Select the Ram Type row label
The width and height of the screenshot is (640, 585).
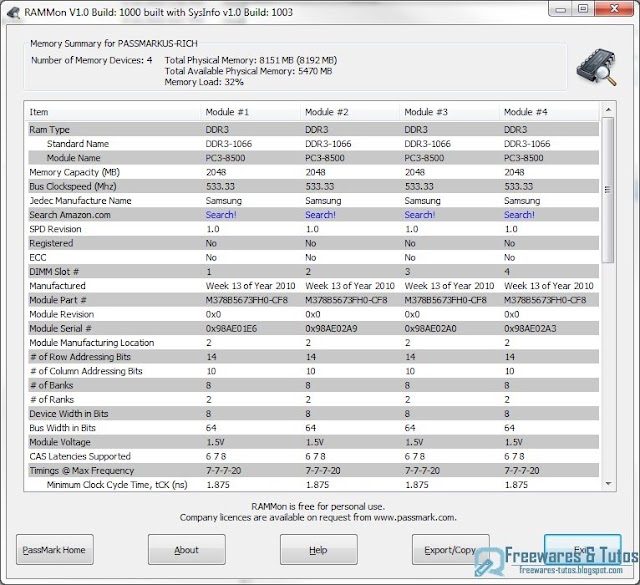pos(49,129)
